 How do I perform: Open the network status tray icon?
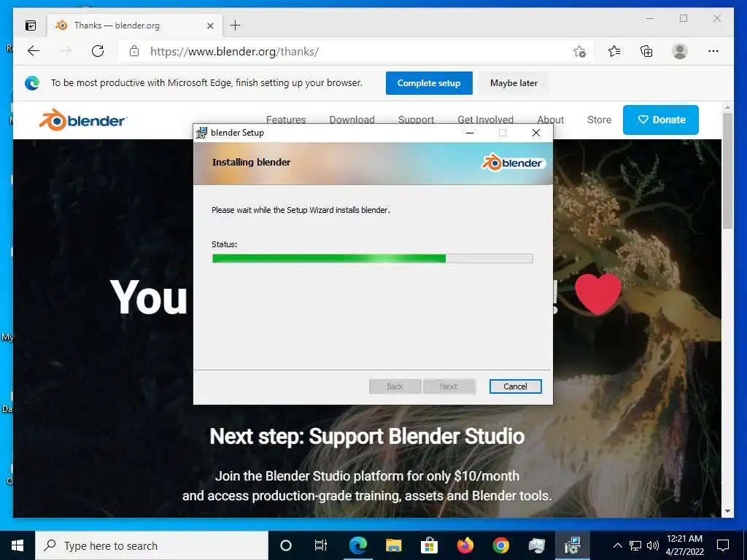[x=635, y=545]
